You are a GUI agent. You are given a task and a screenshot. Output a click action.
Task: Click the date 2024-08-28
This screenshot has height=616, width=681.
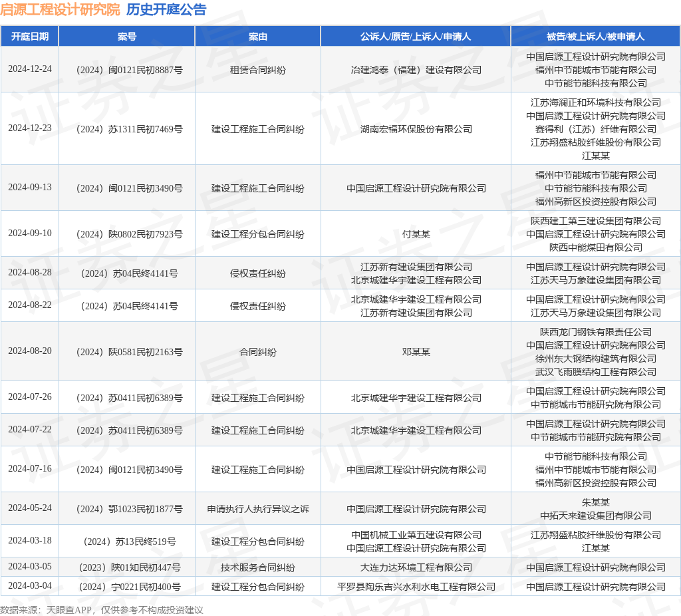point(30,272)
